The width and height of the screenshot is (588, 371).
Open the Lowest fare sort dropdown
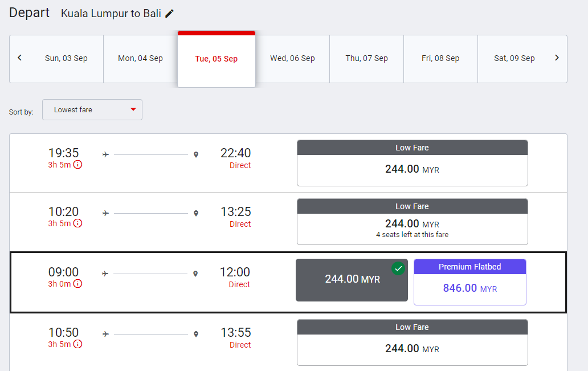pos(92,110)
